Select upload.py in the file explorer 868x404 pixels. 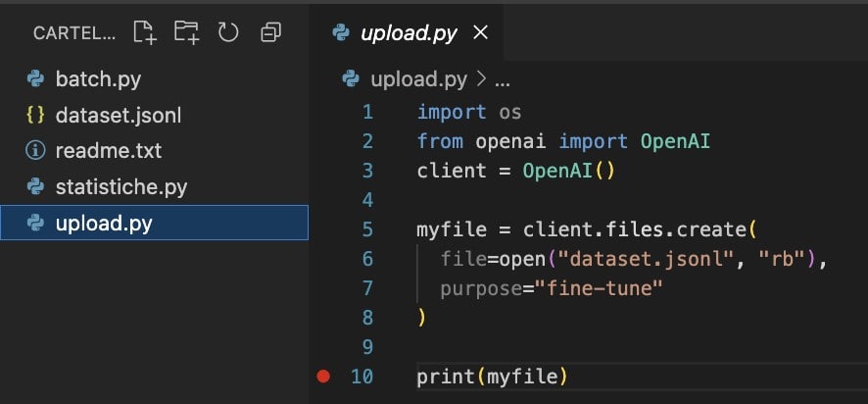104,223
